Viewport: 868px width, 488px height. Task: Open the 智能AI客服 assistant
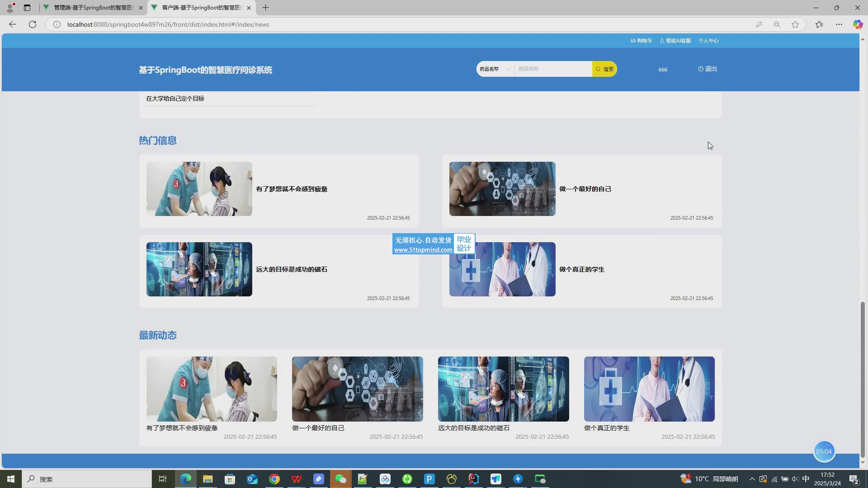click(675, 41)
